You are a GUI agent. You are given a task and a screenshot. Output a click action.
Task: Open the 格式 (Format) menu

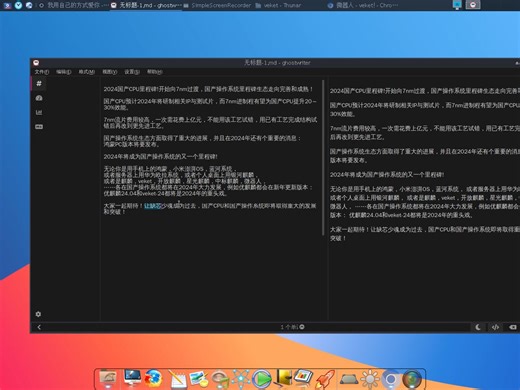[x=87, y=72]
